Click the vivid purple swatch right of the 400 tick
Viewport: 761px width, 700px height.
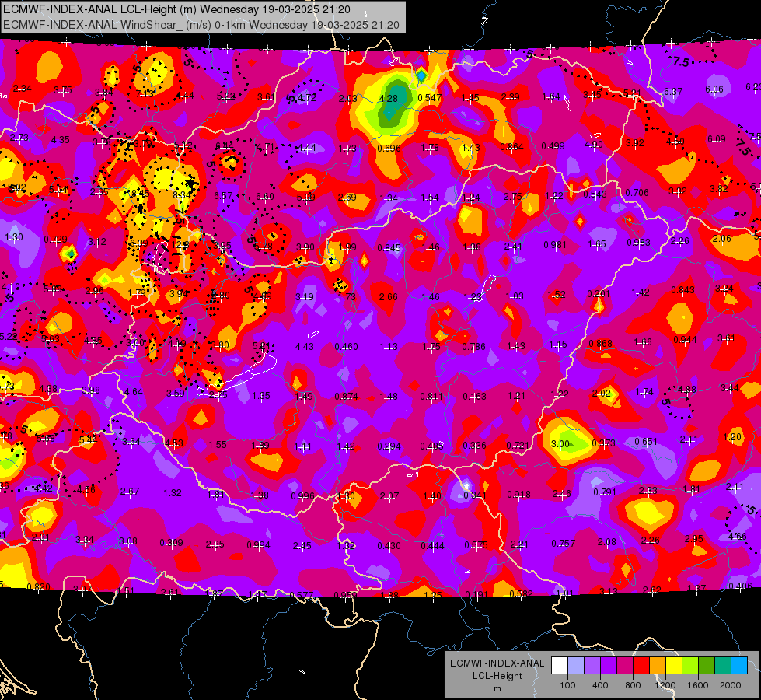coord(609,666)
